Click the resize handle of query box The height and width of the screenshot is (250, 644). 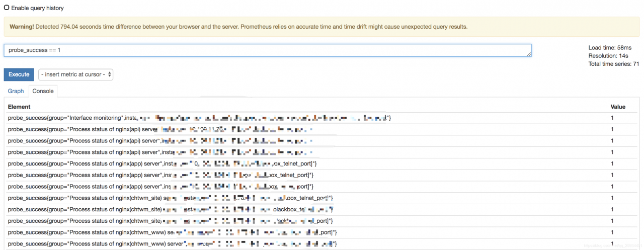(x=529, y=54)
